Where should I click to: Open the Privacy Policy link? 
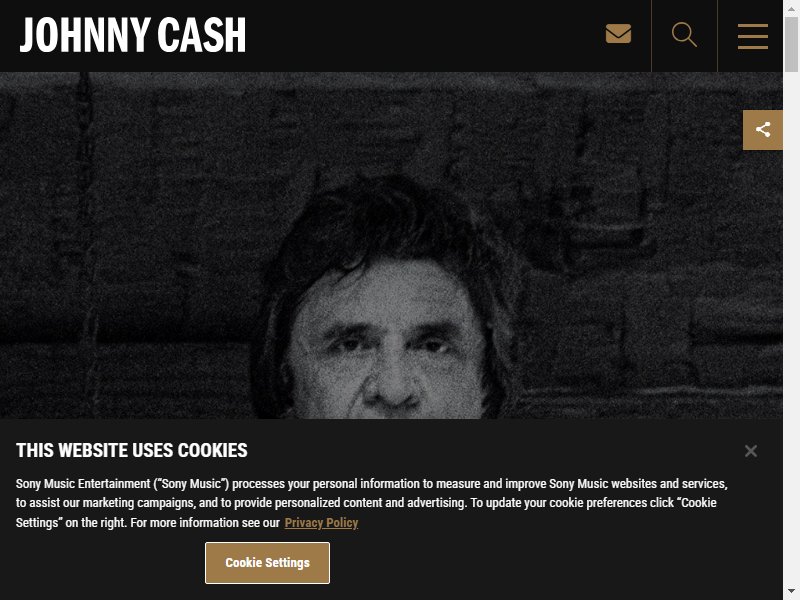(x=321, y=523)
